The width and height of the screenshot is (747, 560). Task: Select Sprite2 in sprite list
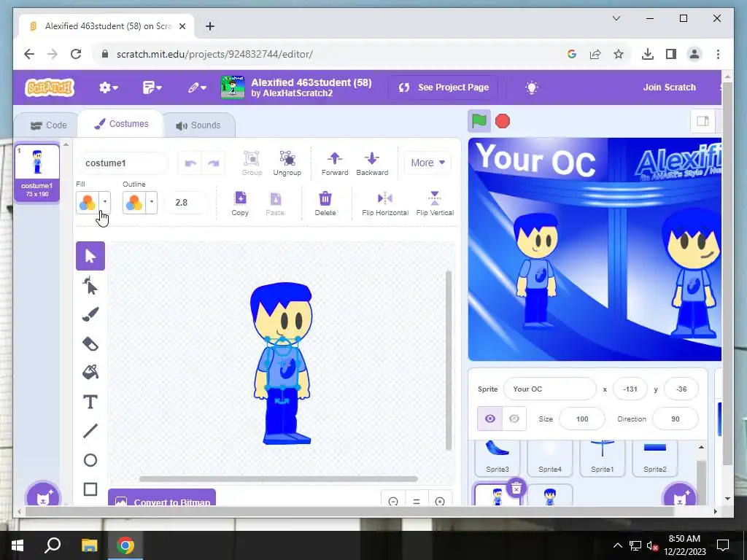pyautogui.click(x=654, y=457)
